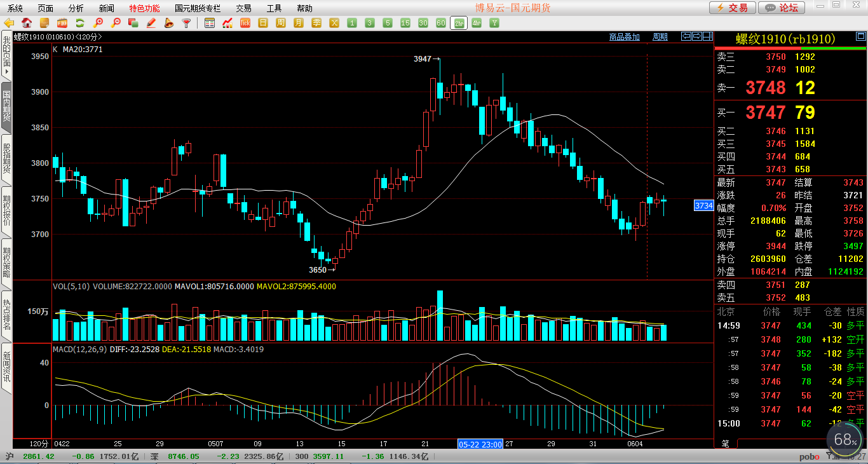The width and height of the screenshot is (868, 464).
Task: Click the home icon in toolbar
Action: pyautogui.click(x=27, y=23)
